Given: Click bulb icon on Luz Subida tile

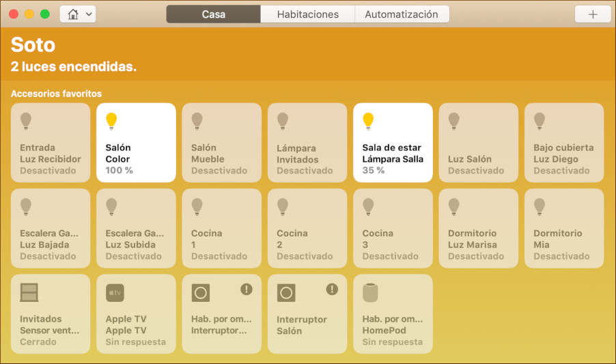Looking at the screenshot, I should point(111,206).
